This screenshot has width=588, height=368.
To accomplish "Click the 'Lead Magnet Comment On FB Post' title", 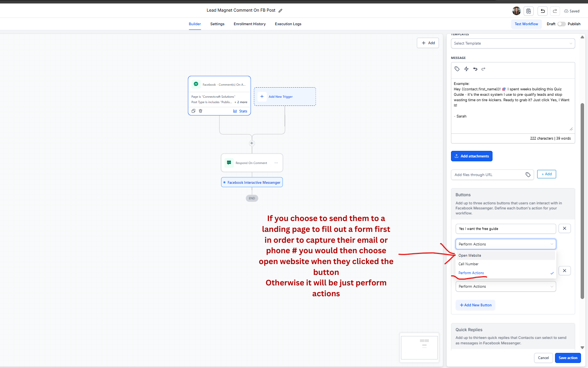I will [x=241, y=10].
